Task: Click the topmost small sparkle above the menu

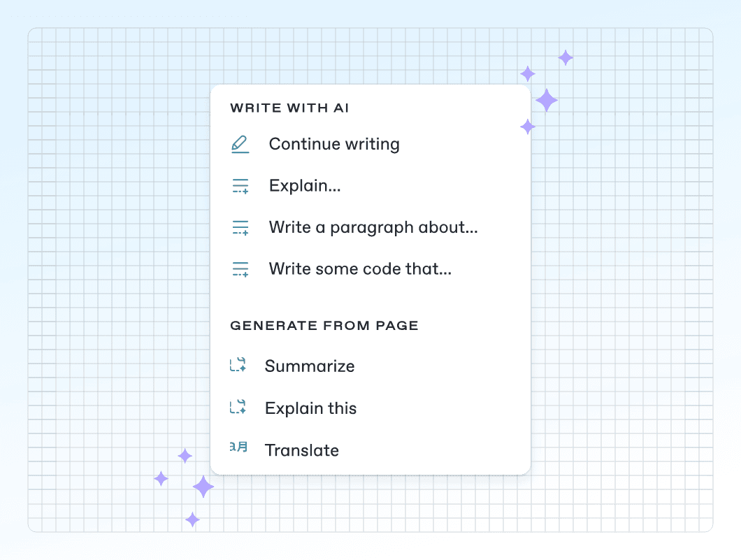Action: point(566,58)
